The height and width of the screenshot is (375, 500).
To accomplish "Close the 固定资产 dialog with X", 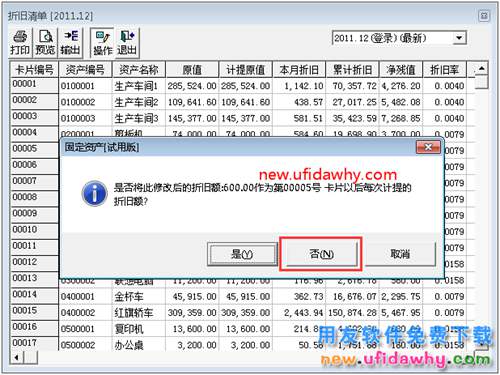I will (x=428, y=147).
